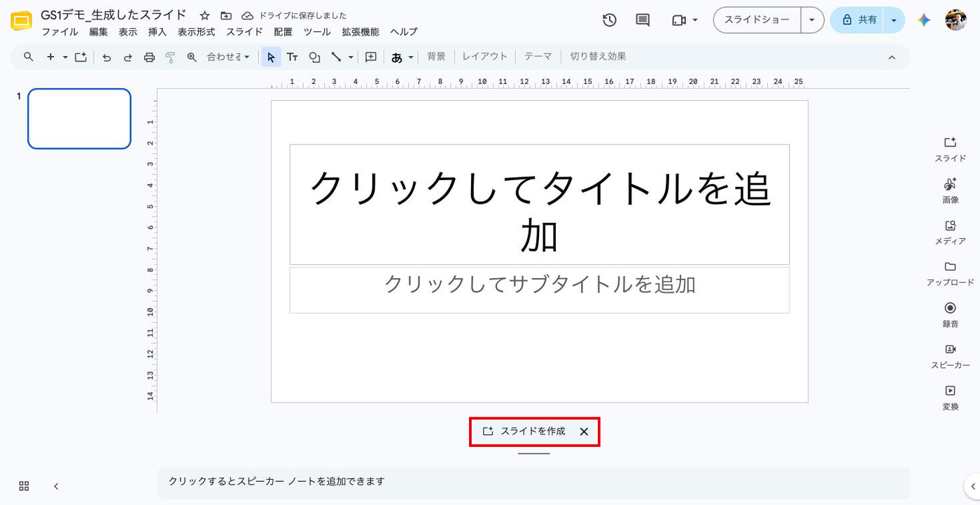The height and width of the screenshot is (505, 980).
Task: Open the ヘルプ menu
Action: pos(404,32)
